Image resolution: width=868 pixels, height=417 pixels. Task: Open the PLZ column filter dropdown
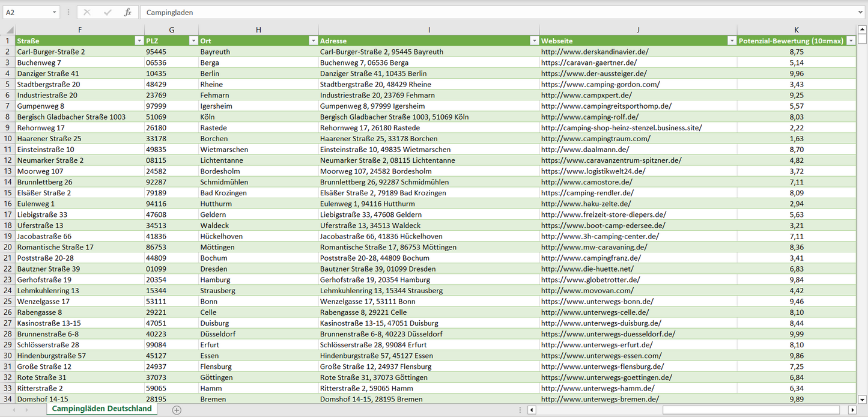193,41
